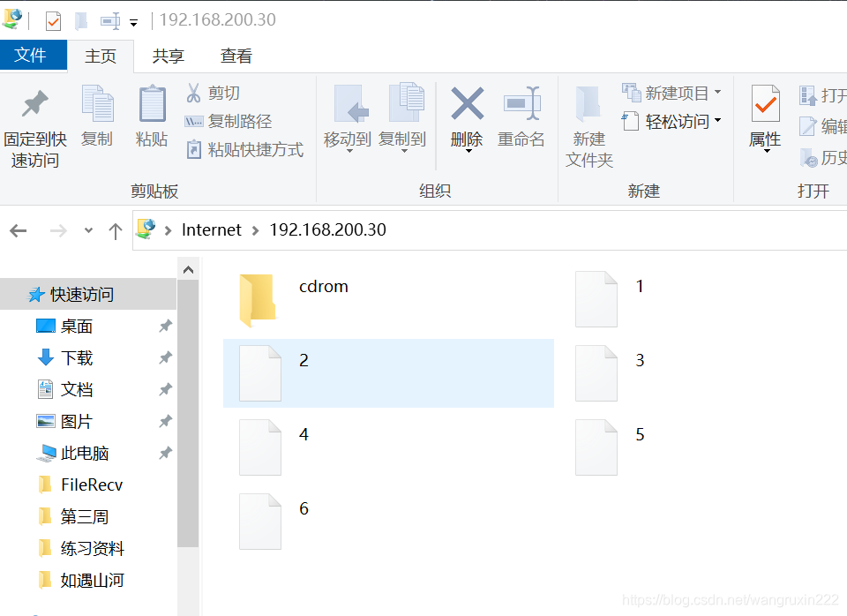
Task: Navigate back with the back arrow button
Action: point(18,230)
